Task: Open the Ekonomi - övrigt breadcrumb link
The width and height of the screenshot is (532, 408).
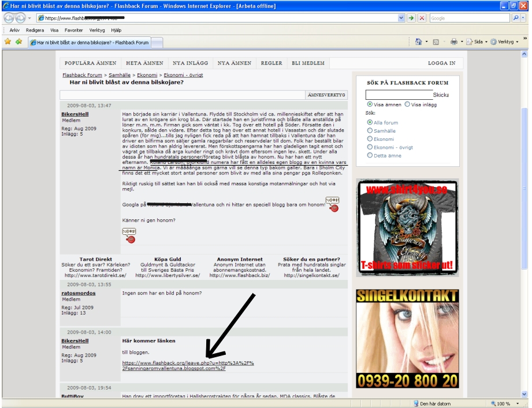Action: point(183,75)
